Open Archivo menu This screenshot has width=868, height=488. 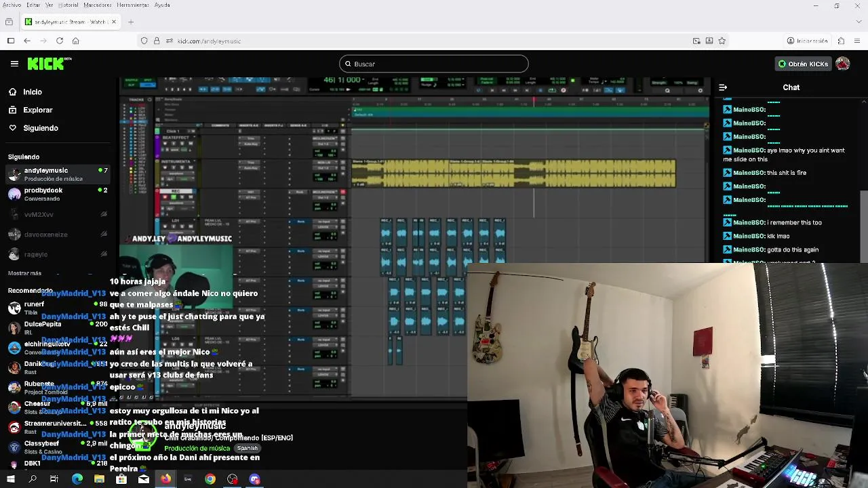pyautogui.click(x=12, y=5)
